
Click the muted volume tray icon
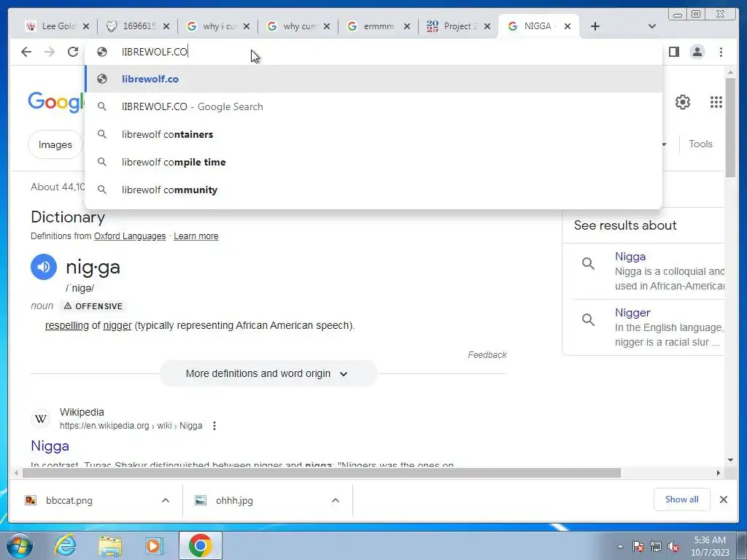[x=673, y=546]
